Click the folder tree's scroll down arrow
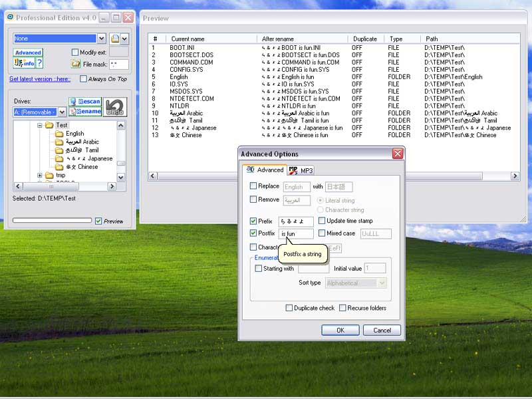 121,177
